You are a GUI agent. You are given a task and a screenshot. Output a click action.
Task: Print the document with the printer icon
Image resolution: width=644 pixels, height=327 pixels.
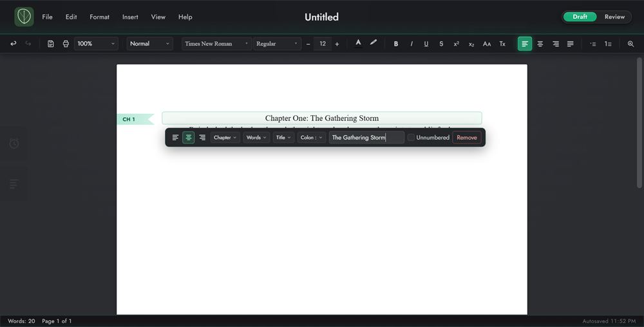pyautogui.click(x=66, y=44)
